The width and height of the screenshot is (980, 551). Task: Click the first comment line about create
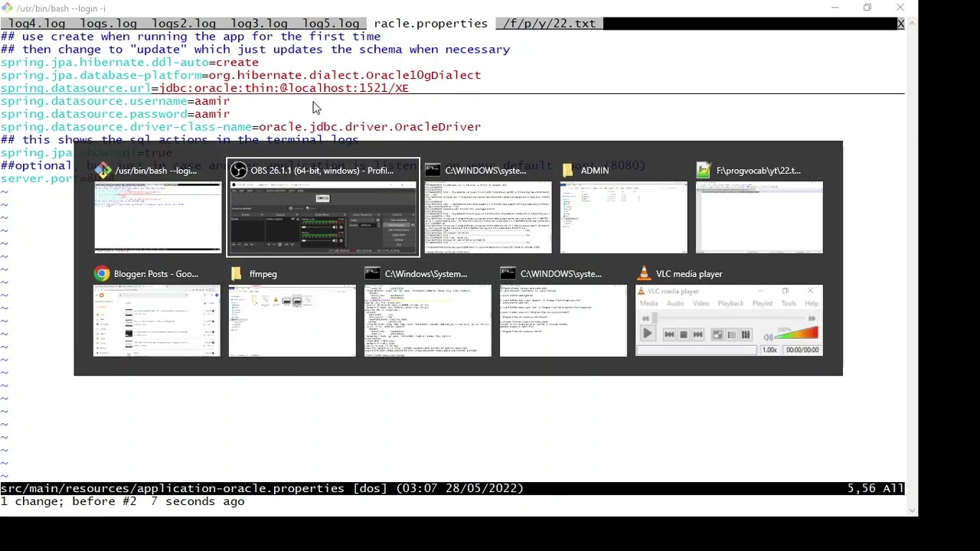[191, 37]
